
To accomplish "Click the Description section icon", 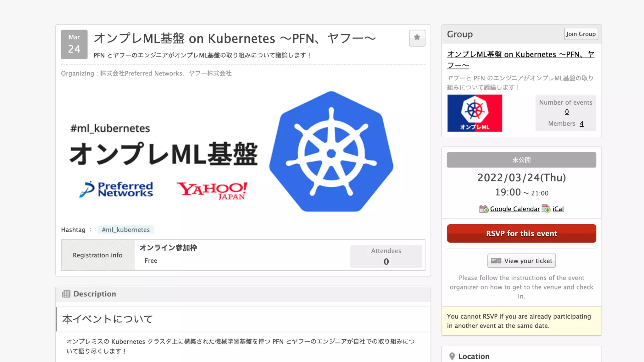I will click(x=66, y=294).
